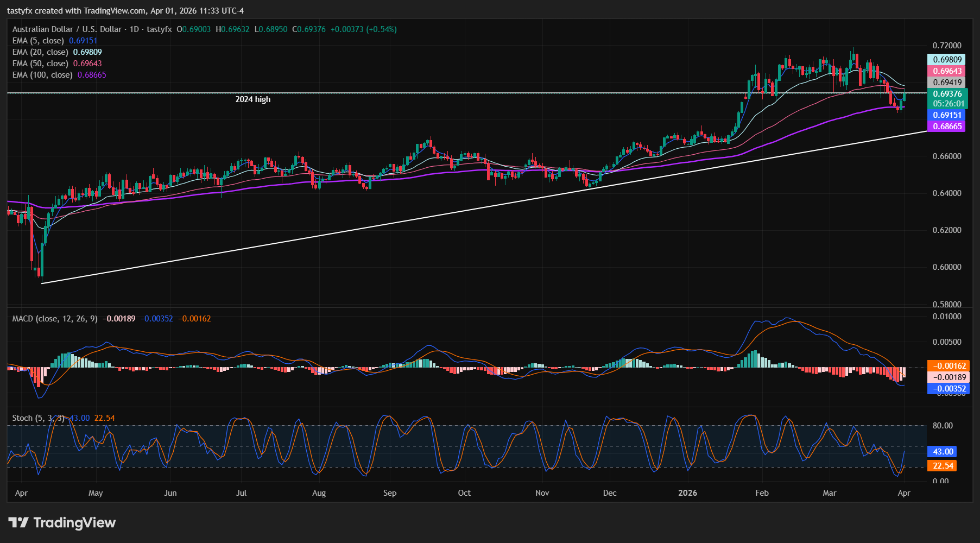Click the 2026 label on the time axis
The width and height of the screenshot is (980, 543).
point(688,493)
